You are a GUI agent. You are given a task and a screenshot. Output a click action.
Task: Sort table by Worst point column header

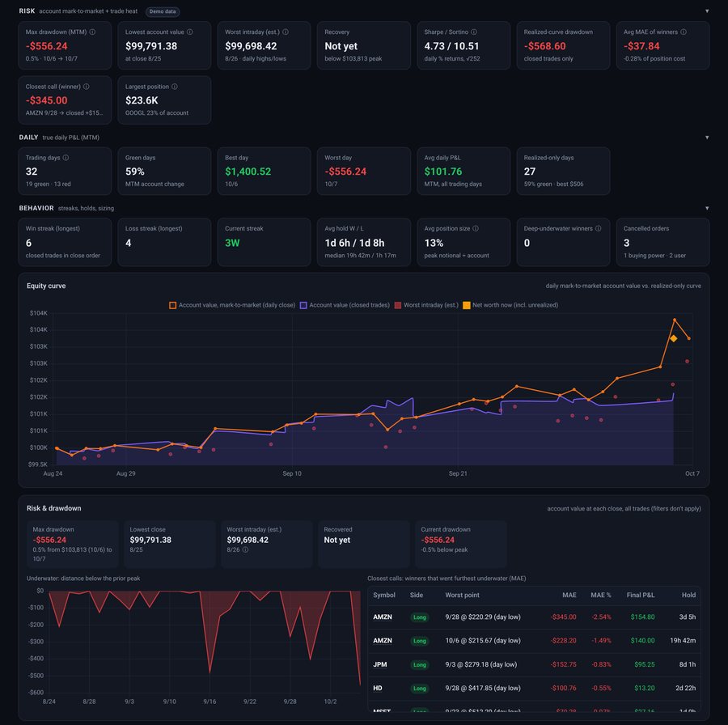pos(462,595)
